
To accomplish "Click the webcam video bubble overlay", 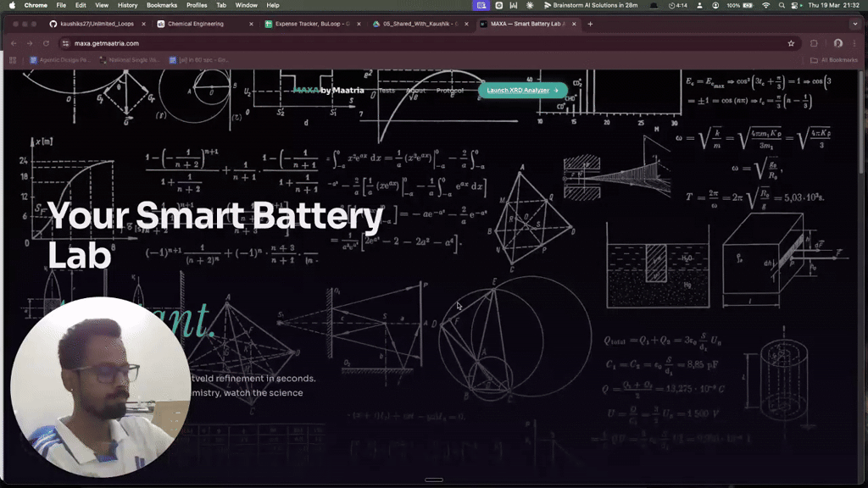I will click(x=100, y=386).
